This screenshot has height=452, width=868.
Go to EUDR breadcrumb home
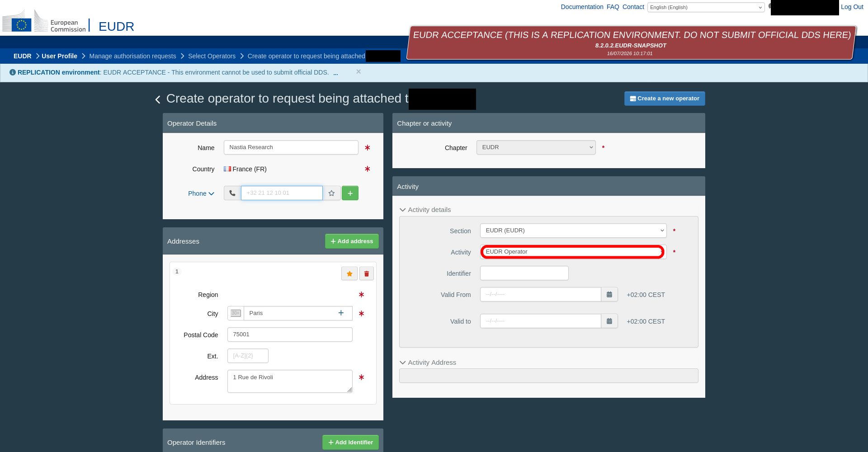22,56
